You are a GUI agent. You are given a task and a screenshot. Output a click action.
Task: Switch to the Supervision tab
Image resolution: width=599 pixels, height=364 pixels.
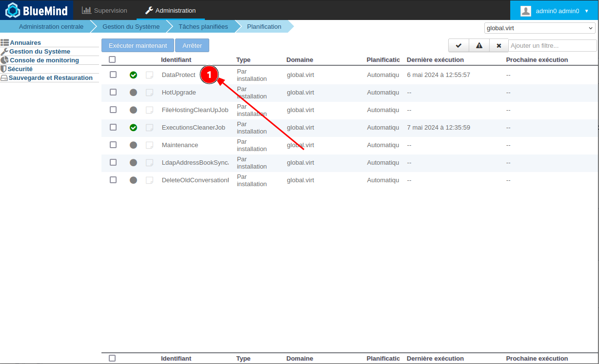tap(104, 10)
